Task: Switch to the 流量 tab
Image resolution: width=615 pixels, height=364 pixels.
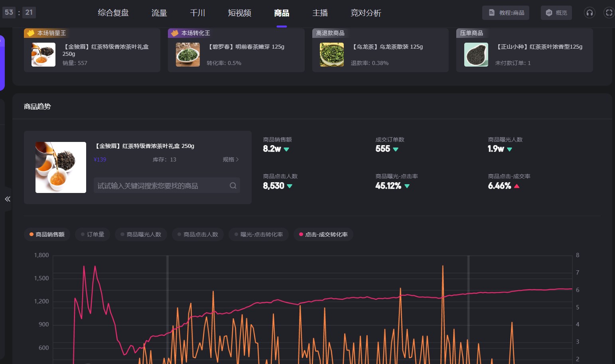Action: [x=159, y=13]
